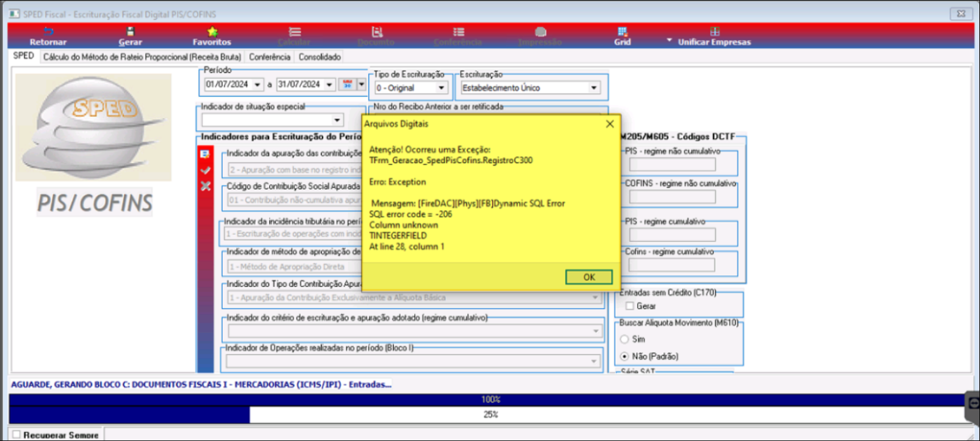Toggle the Recuperar Sempre checkbox
The image size is (980, 441).
pos(16,435)
